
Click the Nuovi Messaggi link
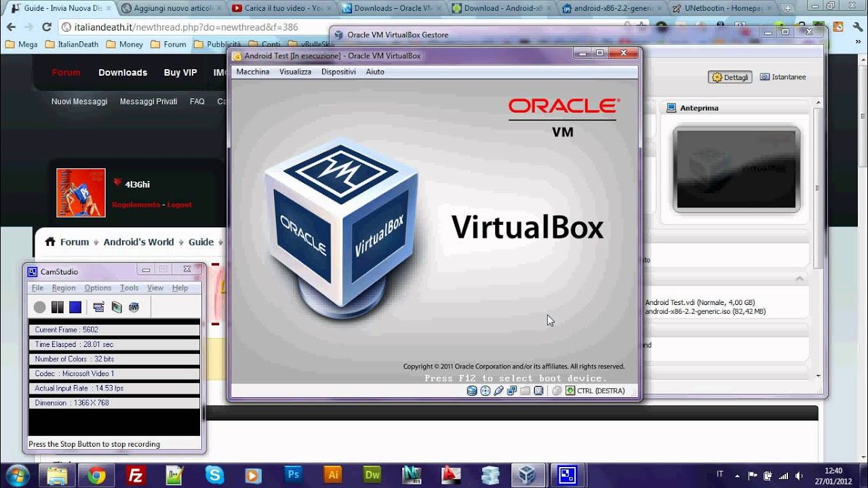point(79,102)
